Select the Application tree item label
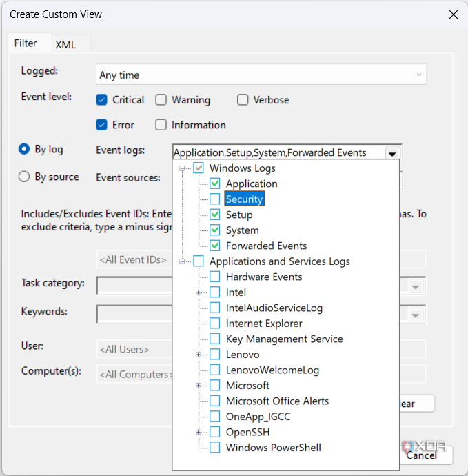 pos(252,184)
